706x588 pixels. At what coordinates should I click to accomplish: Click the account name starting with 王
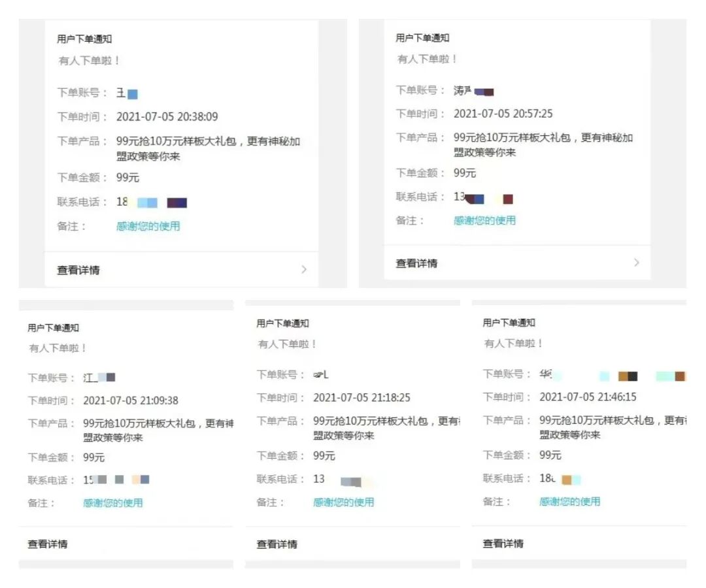point(127,93)
